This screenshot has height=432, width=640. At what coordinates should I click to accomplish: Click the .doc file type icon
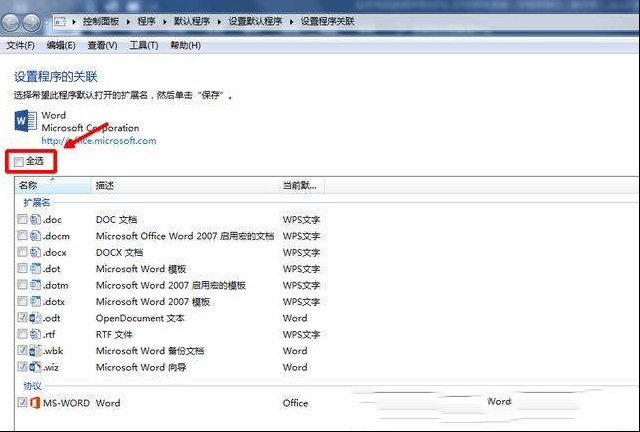[36, 219]
